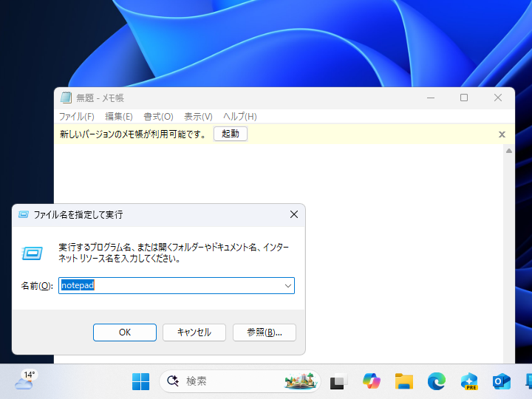Image resolution: width=532 pixels, height=399 pixels.
Task: Open the Windows Start menu
Action: tap(140, 381)
